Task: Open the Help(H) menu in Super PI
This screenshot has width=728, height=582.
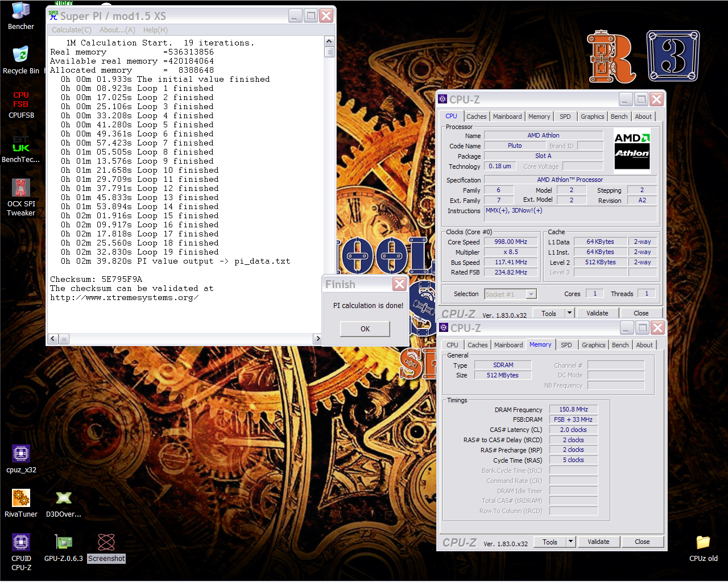Action: pyautogui.click(x=155, y=30)
